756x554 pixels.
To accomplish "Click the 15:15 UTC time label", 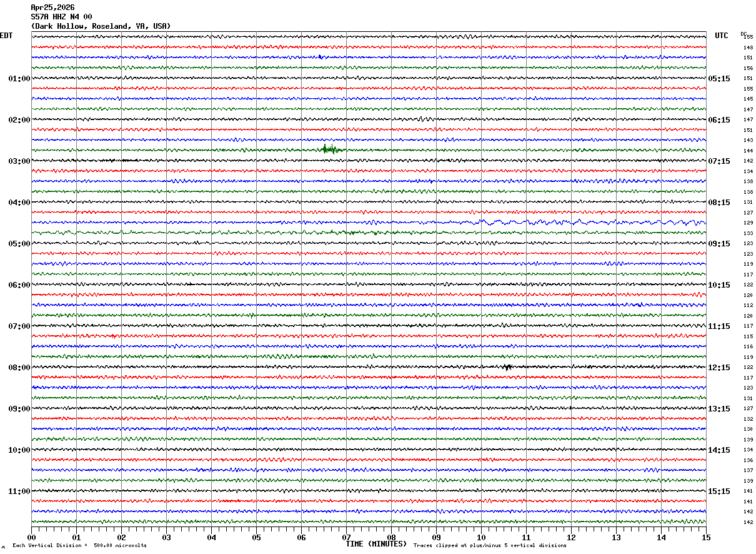I will (x=719, y=491).
